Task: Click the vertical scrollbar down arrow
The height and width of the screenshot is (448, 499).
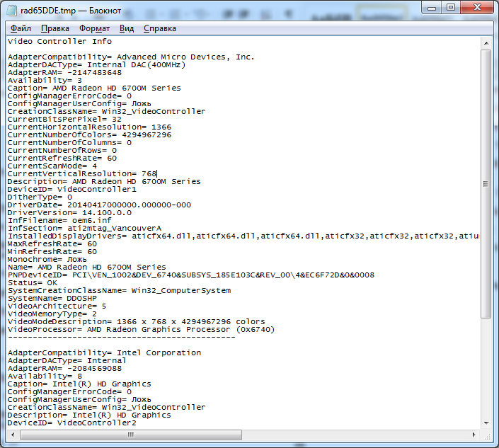Action: pyautogui.click(x=486, y=423)
